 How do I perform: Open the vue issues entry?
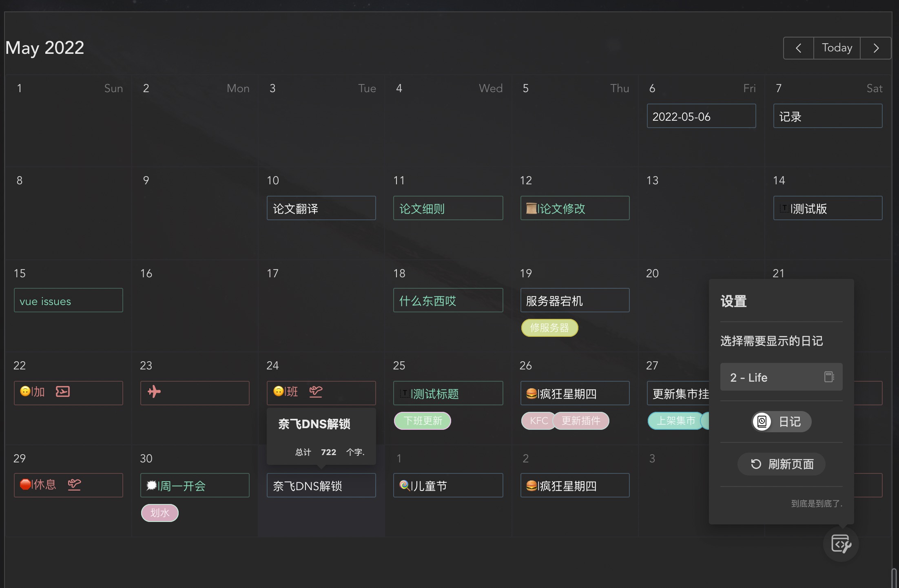[x=68, y=301]
